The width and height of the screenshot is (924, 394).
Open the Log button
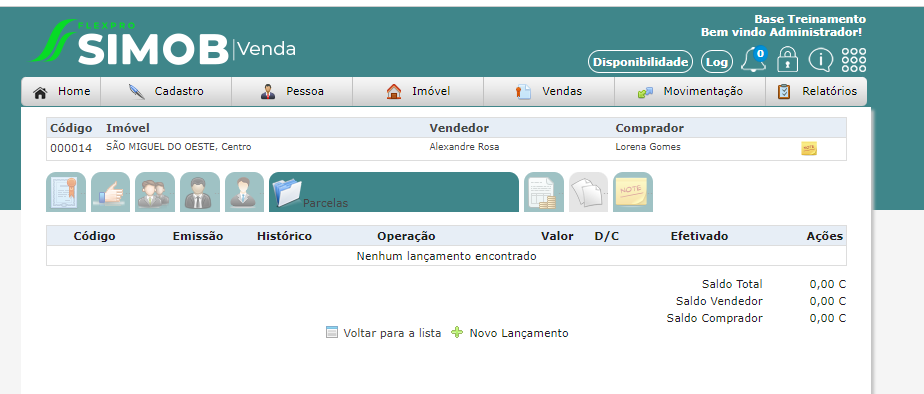(717, 62)
